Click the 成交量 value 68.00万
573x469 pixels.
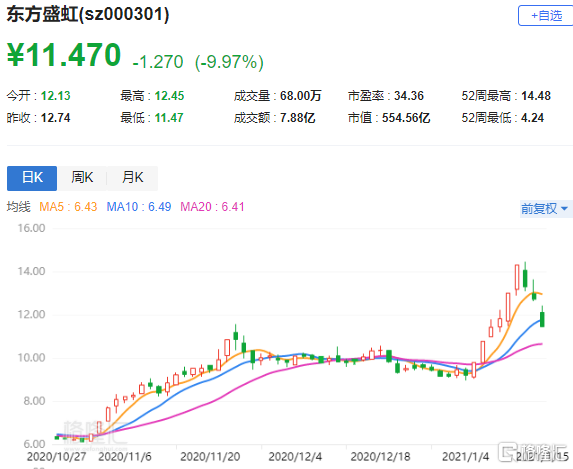click(301, 96)
